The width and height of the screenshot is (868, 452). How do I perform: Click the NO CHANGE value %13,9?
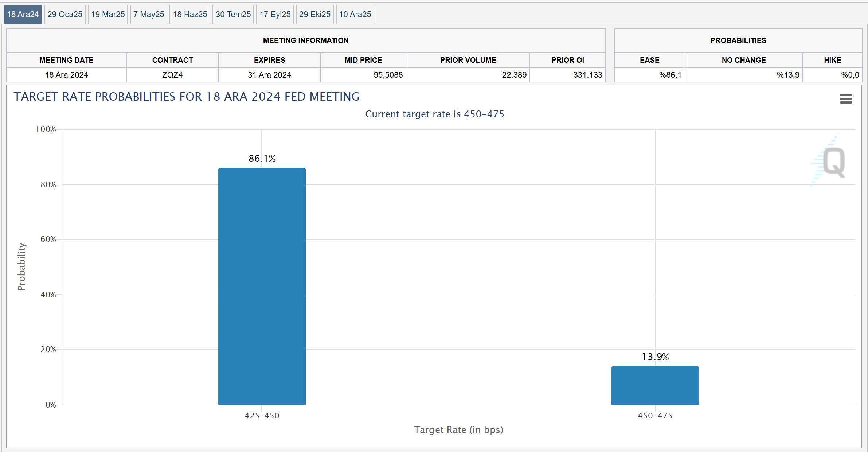pos(788,75)
